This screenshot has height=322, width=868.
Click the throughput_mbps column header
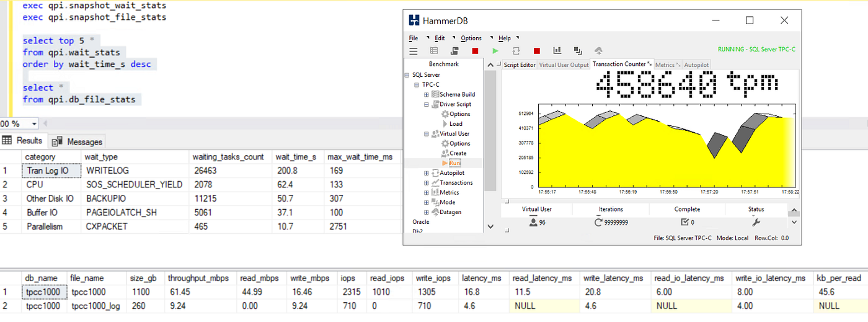click(200, 279)
